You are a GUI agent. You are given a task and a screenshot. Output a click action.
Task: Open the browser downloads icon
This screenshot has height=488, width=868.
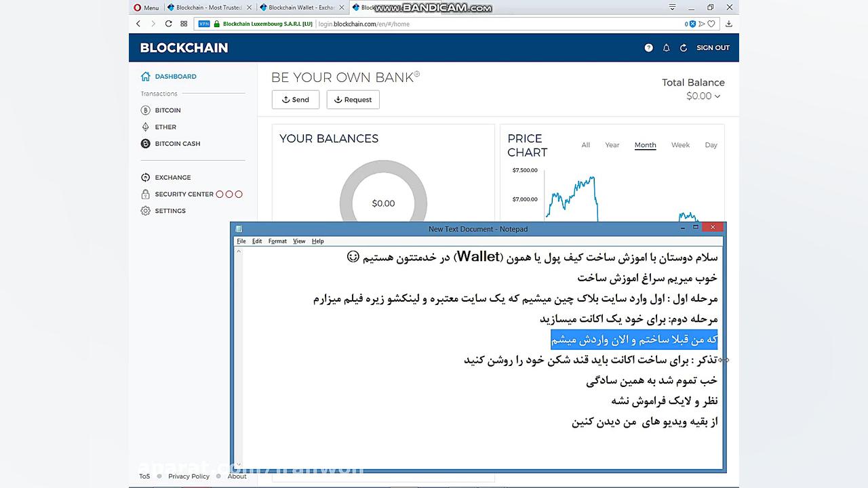tap(729, 24)
